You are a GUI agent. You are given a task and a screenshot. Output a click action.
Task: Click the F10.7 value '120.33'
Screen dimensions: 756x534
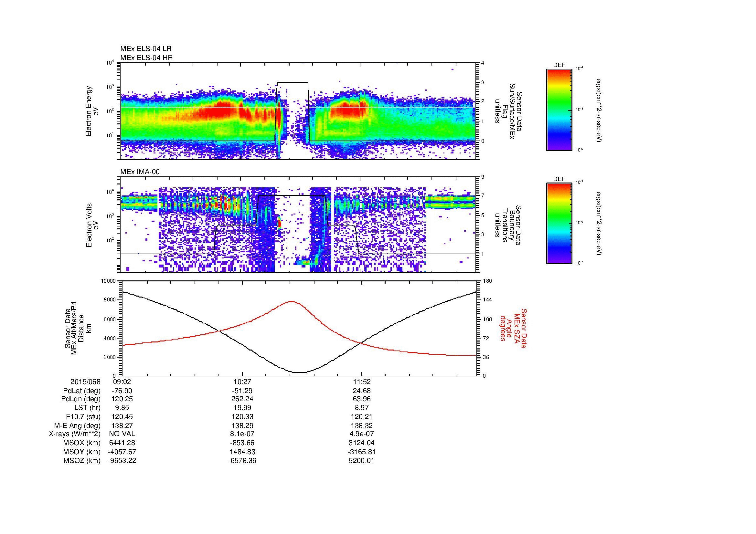tap(242, 417)
